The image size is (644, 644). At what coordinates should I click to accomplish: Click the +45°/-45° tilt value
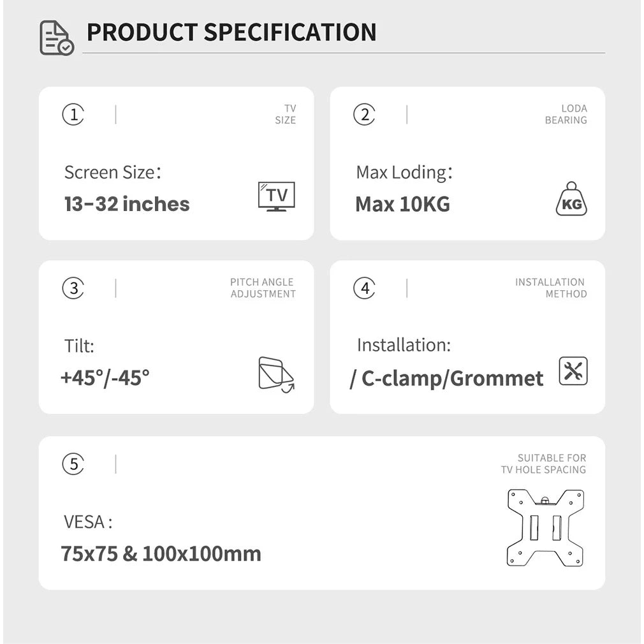click(105, 377)
